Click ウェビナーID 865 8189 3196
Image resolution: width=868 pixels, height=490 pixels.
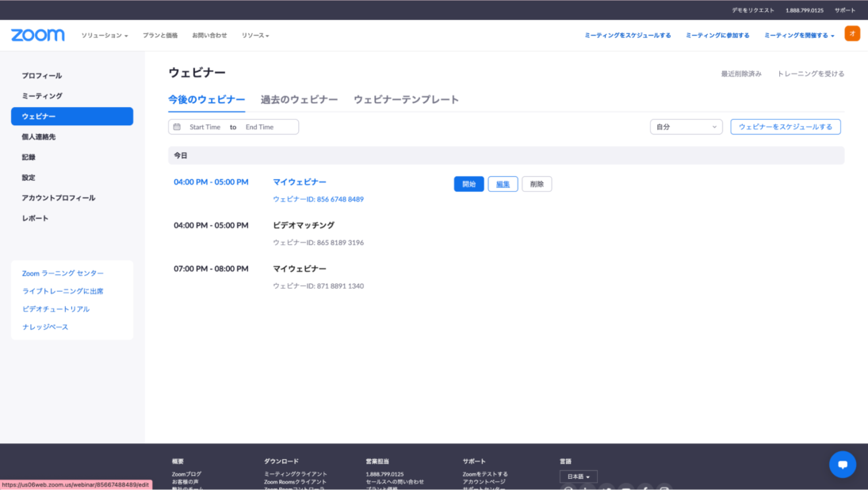tap(319, 243)
